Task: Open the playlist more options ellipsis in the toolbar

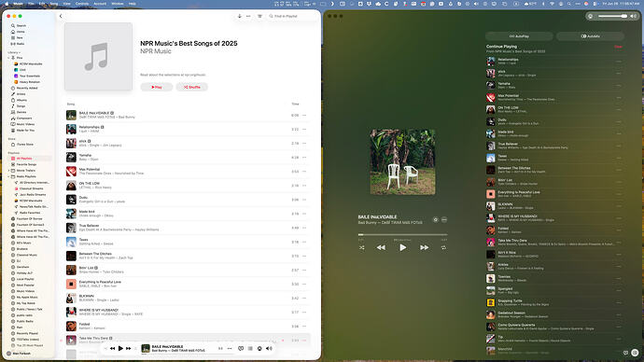Action: (248, 16)
